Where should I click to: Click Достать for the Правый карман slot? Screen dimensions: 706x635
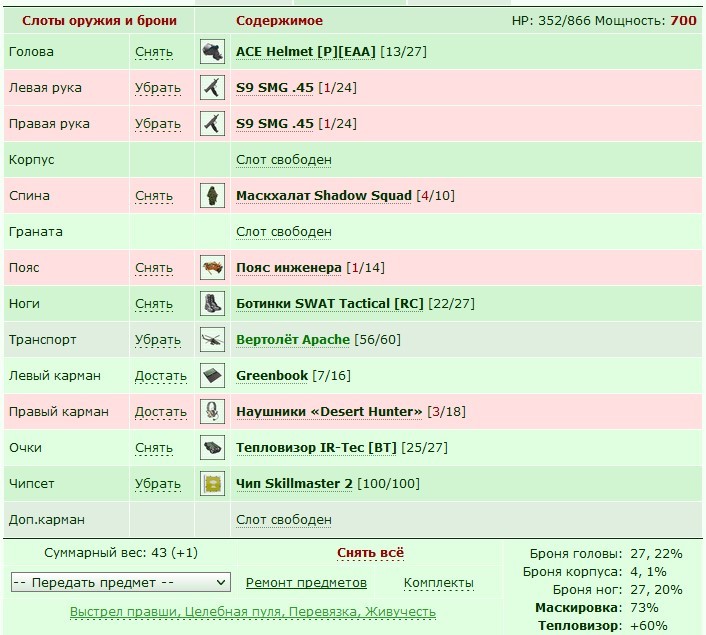161,413
